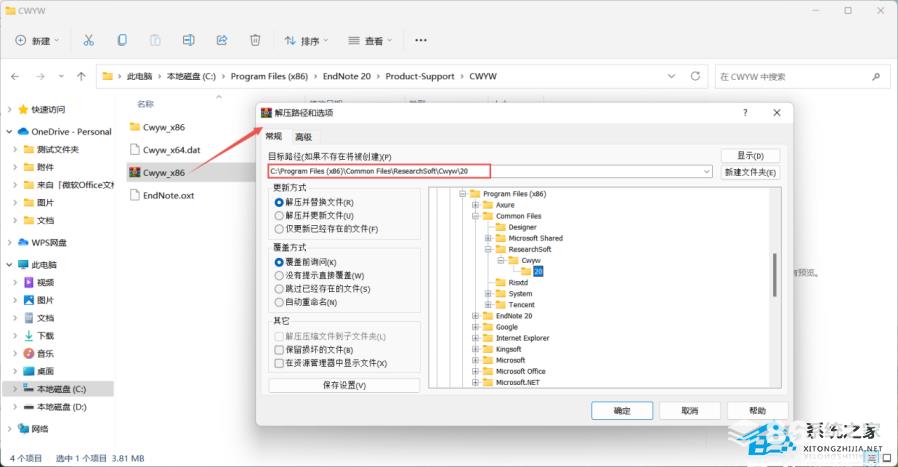Click the Share icon in Explorer toolbar
The image size is (898, 467).
click(x=222, y=40)
